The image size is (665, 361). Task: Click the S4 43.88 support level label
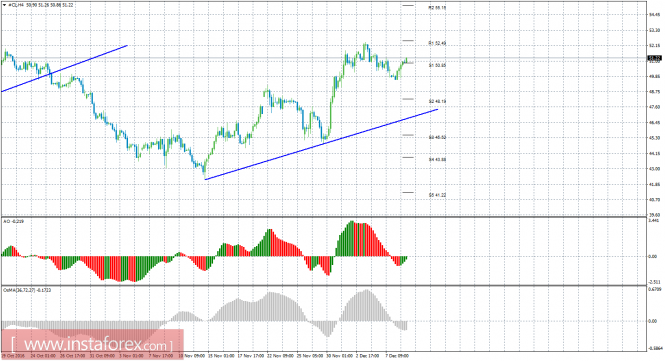[437, 160]
